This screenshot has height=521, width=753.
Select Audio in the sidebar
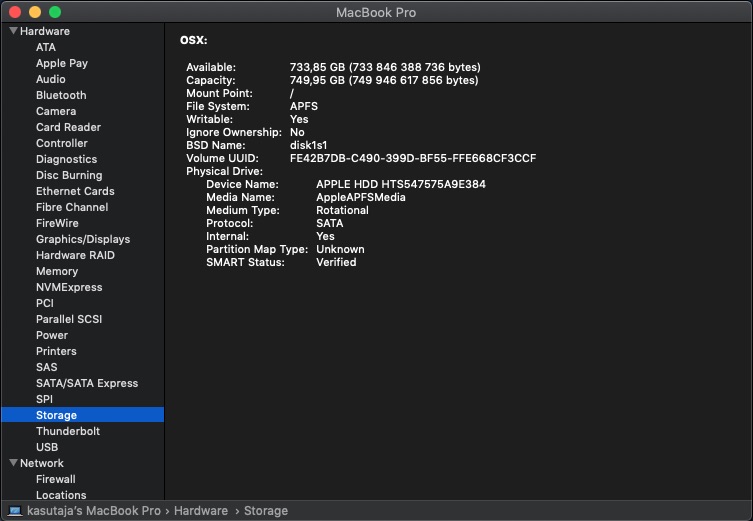point(50,79)
